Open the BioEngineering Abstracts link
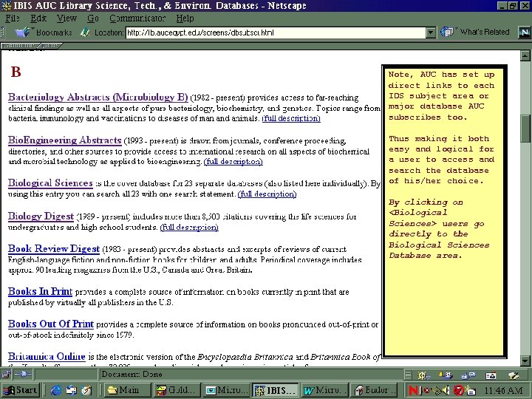The width and height of the screenshot is (532, 399). click(x=65, y=140)
